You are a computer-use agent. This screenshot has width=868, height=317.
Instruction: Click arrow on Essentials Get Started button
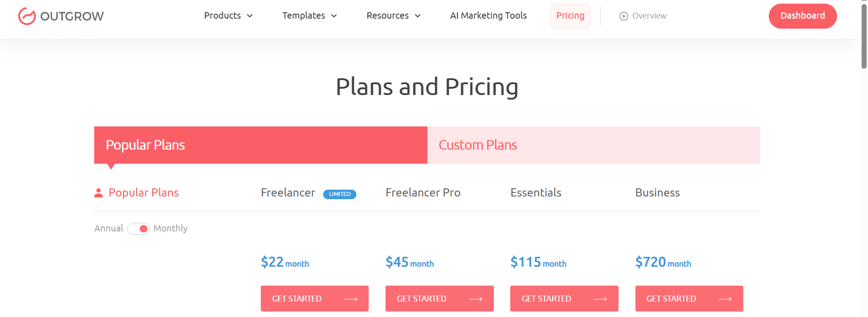click(600, 299)
